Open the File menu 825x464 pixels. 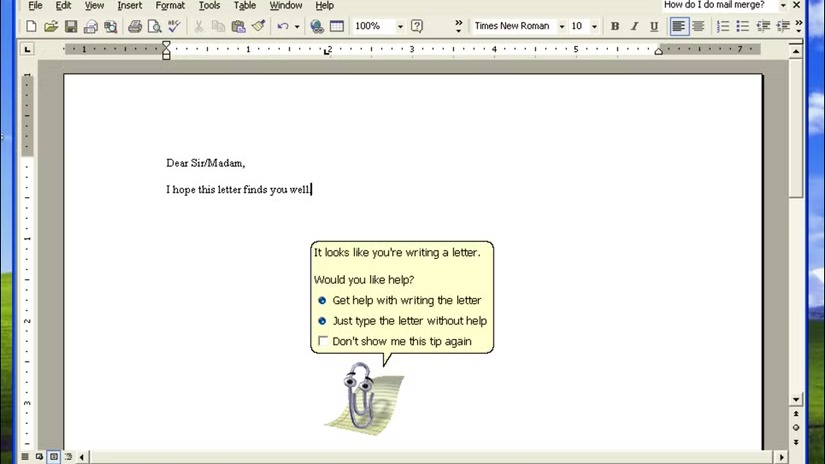(x=35, y=5)
